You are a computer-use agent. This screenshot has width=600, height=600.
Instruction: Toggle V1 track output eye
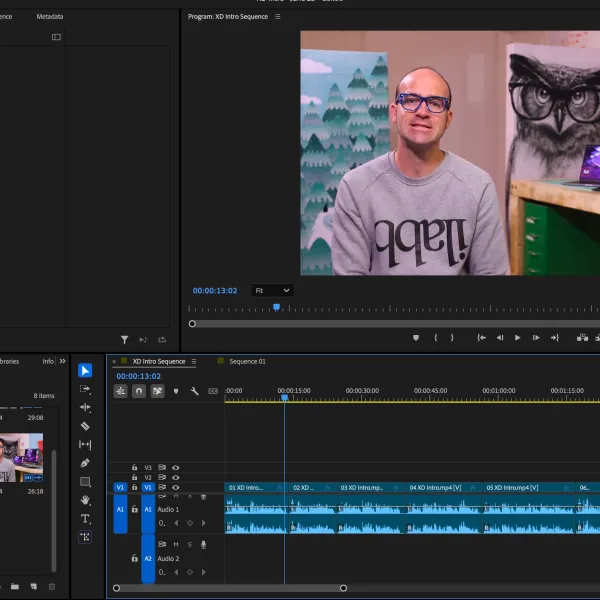(x=176, y=488)
